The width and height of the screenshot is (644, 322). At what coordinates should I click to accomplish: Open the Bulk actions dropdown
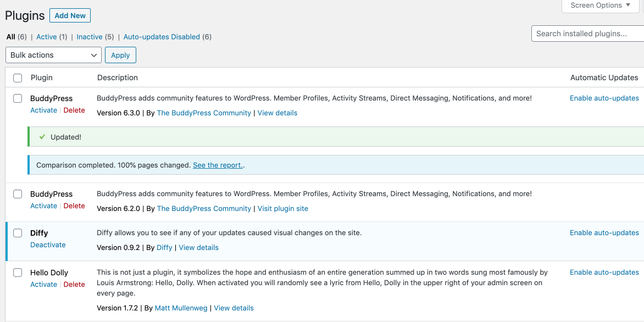[x=53, y=55]
